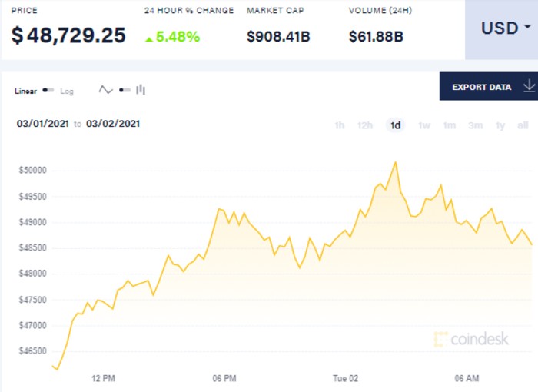Toggle the Linear/Log scale switch

[x=48, y=91]
